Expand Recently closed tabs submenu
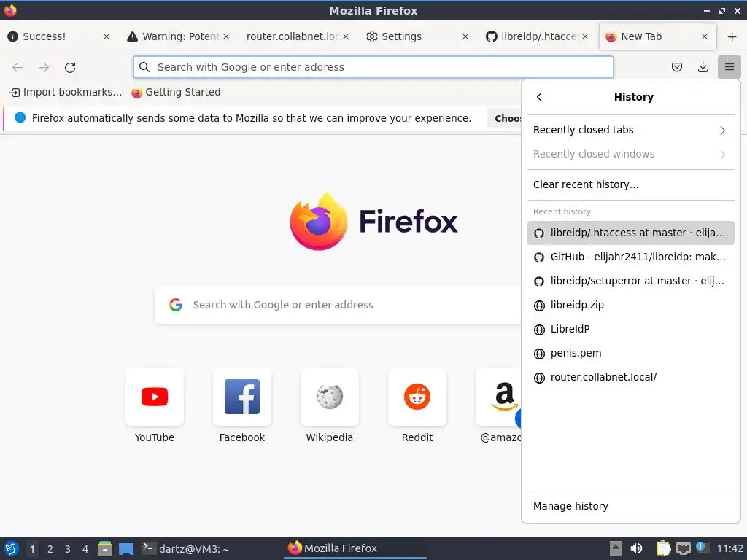 click(x=631, y=130)
